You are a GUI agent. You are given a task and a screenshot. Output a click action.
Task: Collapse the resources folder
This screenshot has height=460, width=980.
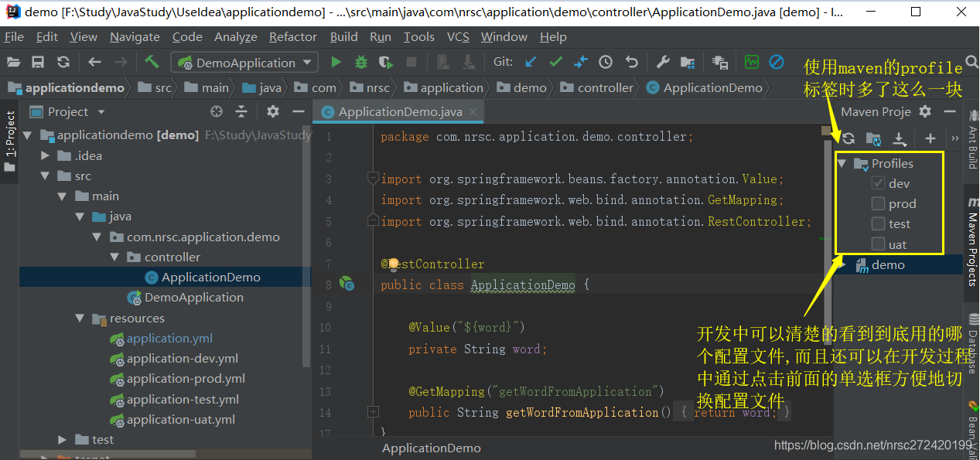click(x=80, y=319)
